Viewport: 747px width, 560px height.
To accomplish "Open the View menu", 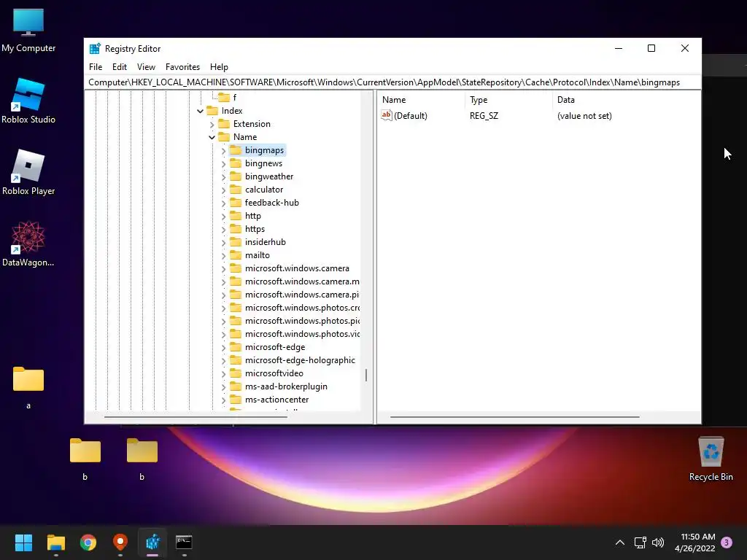I will 146,67.
